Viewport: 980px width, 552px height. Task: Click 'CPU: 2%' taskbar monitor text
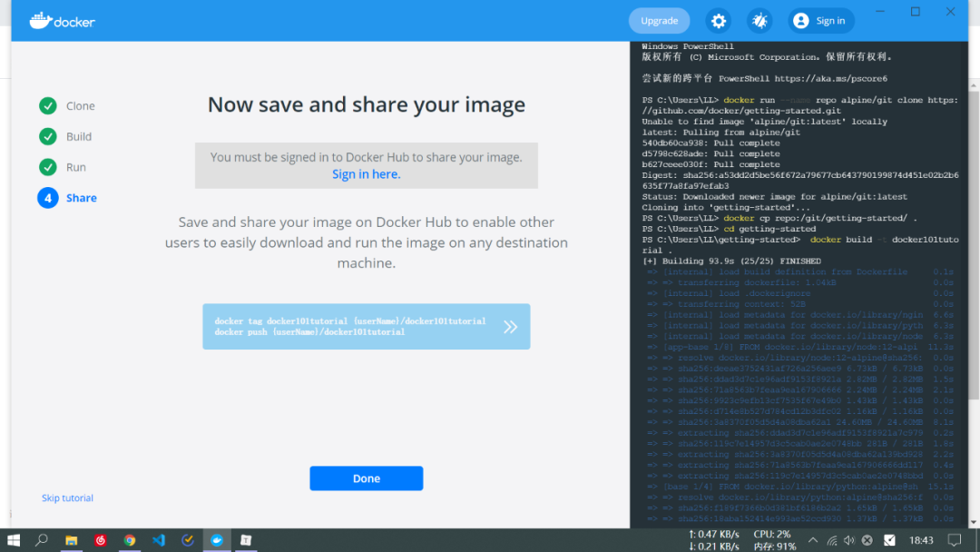pyautogui.click(x=772, y=535)
